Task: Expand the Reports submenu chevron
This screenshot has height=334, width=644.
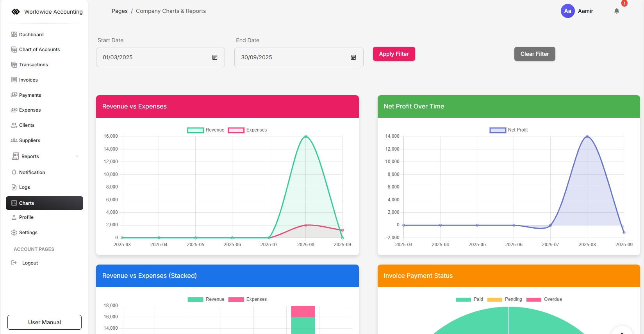Action: pos(77,156)
